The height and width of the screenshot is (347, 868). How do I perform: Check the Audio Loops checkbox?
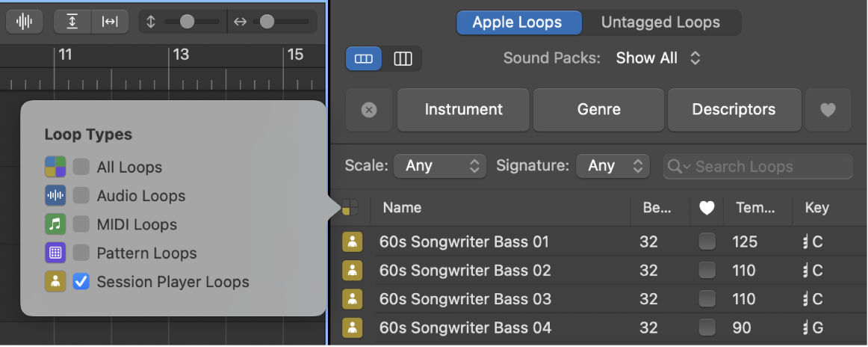click(x=81, y=196)
